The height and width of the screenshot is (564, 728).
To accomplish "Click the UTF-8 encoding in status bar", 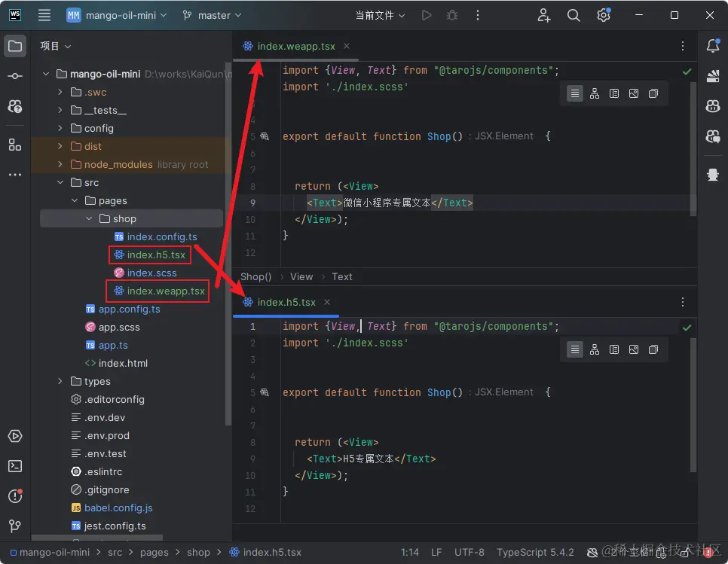I will click(470, 552).
